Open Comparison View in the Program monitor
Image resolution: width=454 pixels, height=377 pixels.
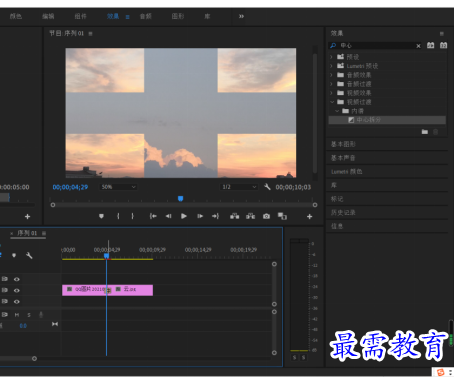[x=282, y=216]
